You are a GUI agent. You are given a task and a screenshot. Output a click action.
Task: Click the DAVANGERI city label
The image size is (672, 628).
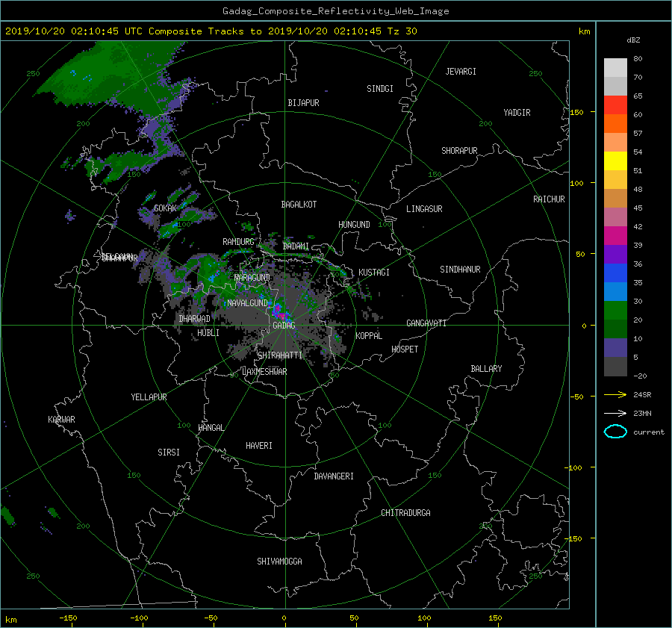point(334,476)
